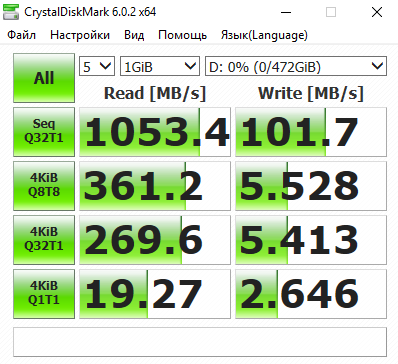Click the 4KiB Q1T1 write result 2.646
Screen dimensions: 398x364
[311, 294]
